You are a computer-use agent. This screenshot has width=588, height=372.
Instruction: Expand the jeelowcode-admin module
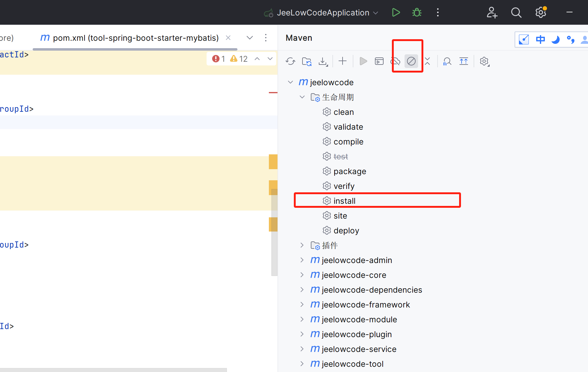tap(302, 260)
